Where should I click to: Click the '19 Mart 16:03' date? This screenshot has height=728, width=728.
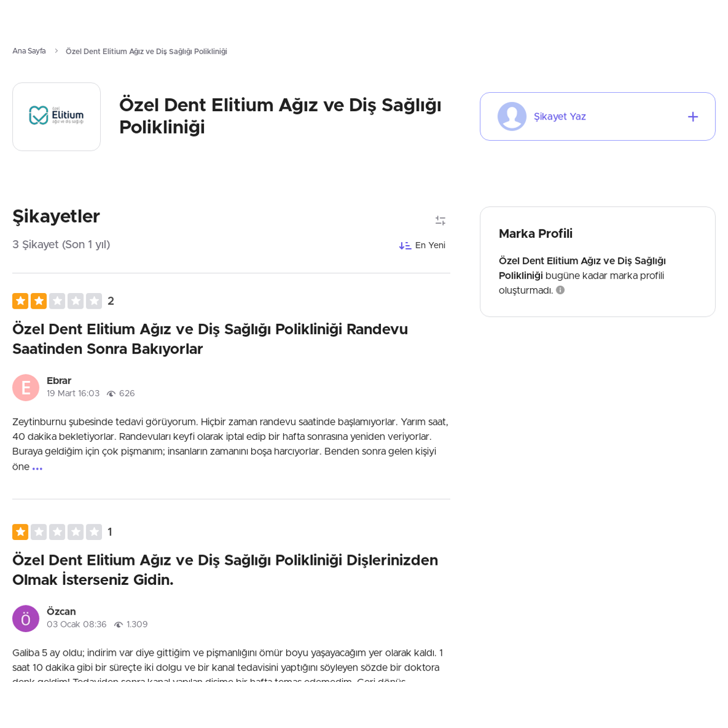pos(73,394)
